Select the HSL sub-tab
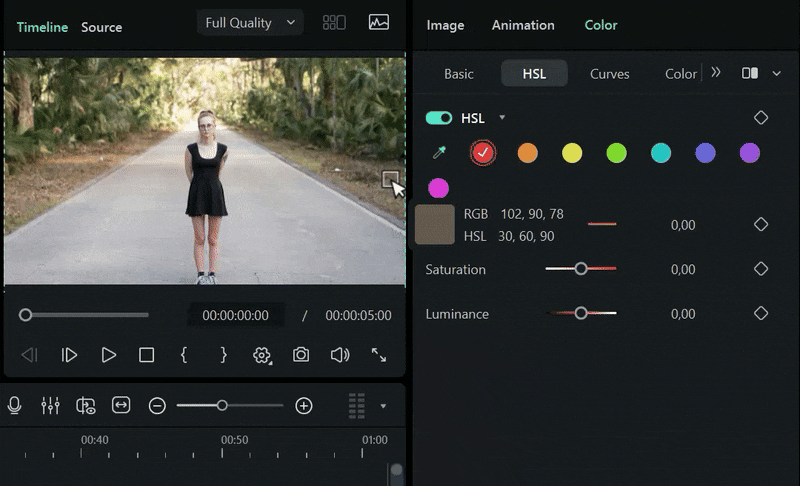The image size is (800, 486). coord(534,73)
